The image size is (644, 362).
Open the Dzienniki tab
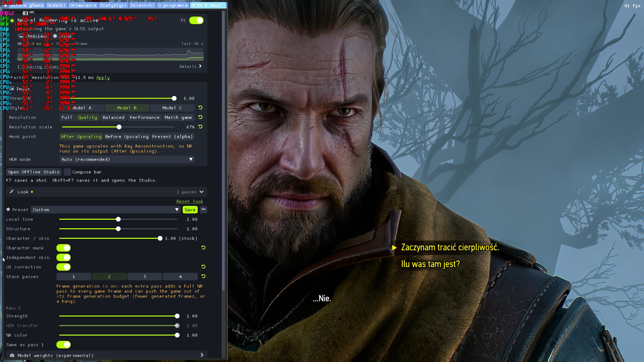pyautogui.click(x=142, y=5)
